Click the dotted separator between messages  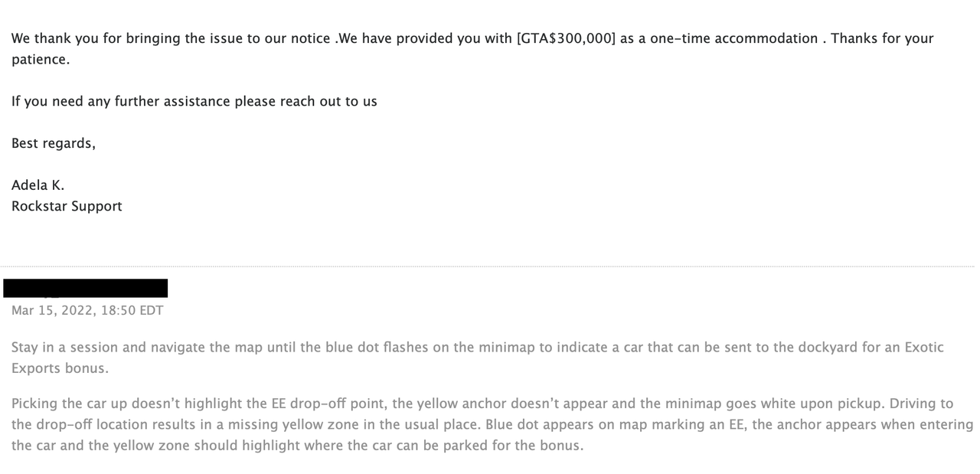490,266
